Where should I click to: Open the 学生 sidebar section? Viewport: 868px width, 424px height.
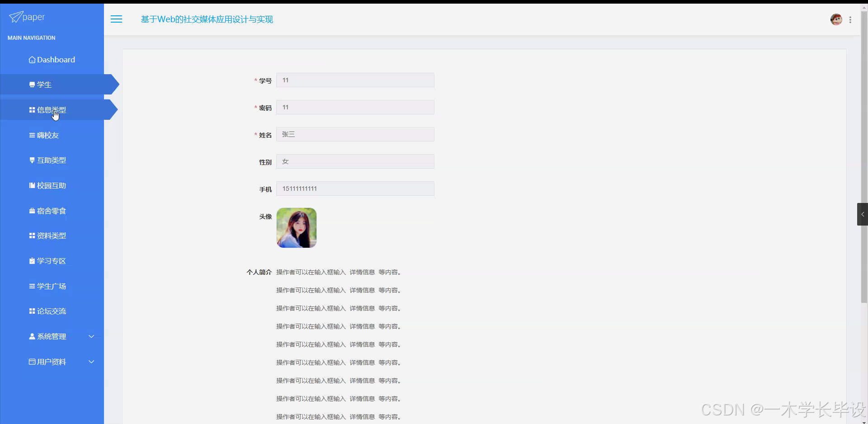45,84
